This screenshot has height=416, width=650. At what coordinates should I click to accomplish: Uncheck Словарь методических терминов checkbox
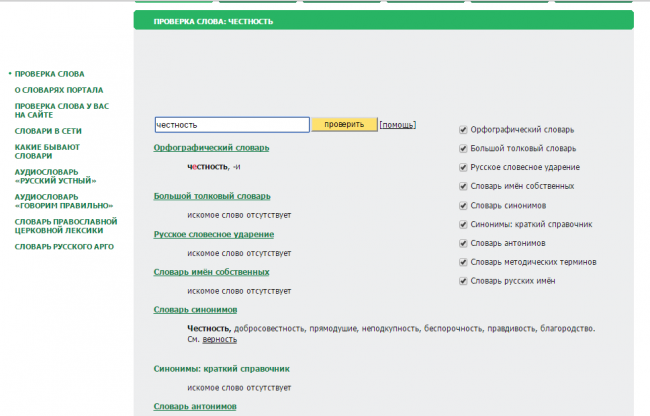coord(462,262)
